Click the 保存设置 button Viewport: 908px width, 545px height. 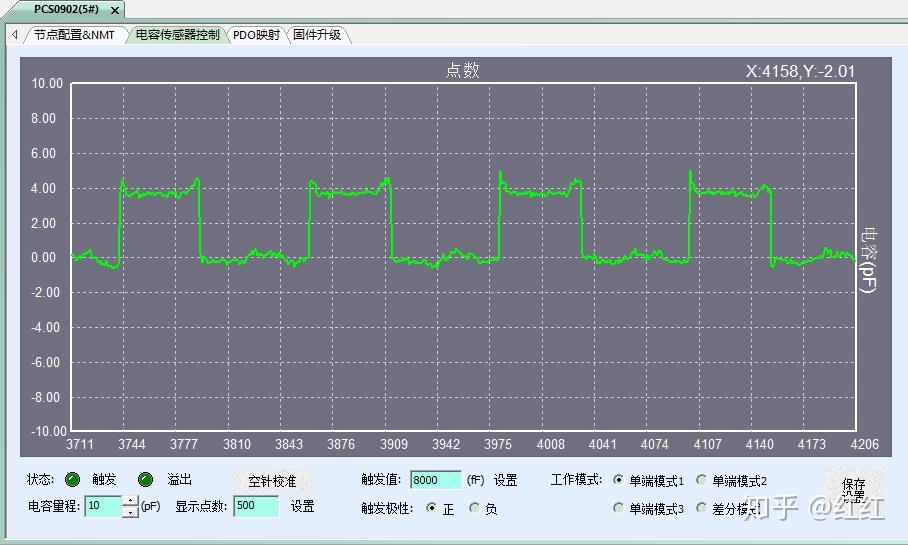pos(854,489)
